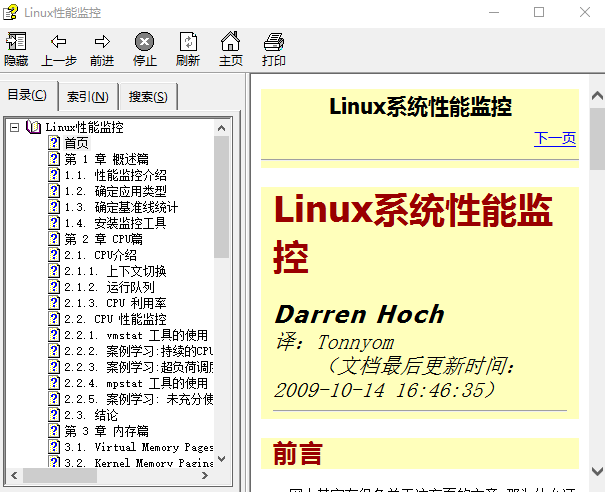Refresh the page with 刷新 icon

tap(187, 48)
